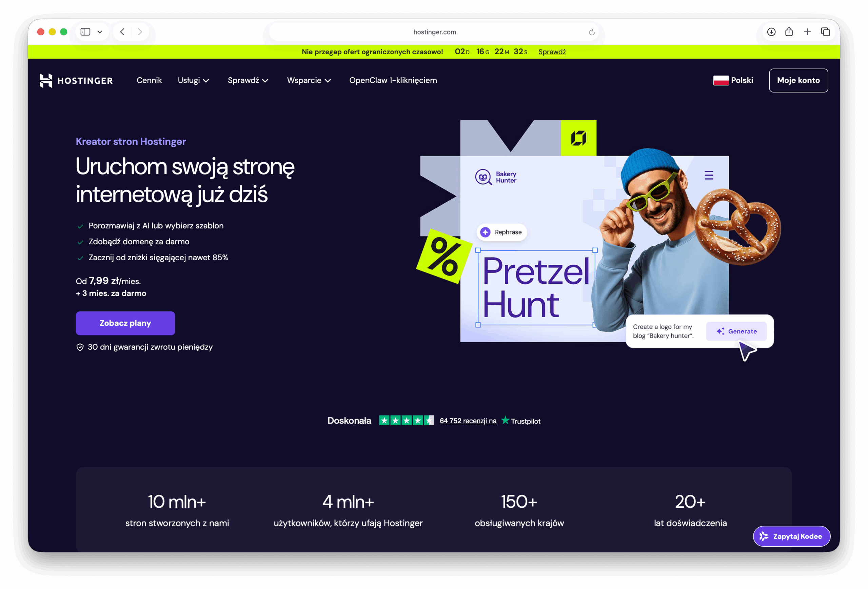Expand the Wsparcie dropdown

[x=309, y=80]
